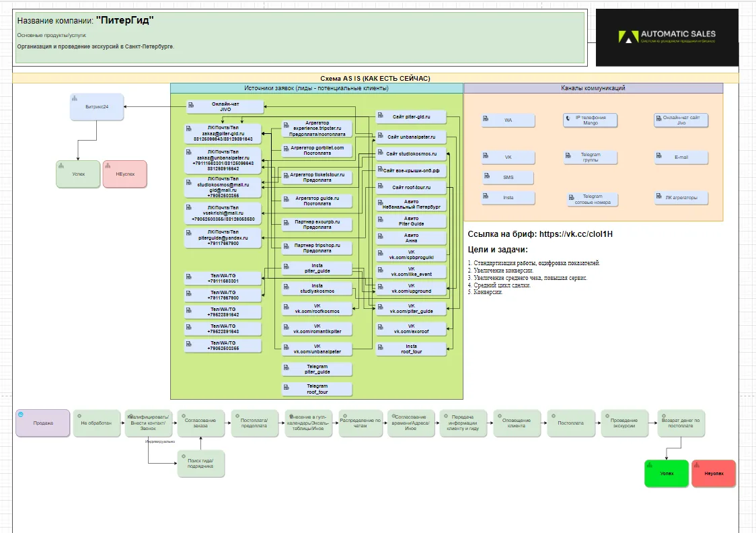Open the brief link vk.cc/cloI1H
This screenshot has width=756, height=533.
[x=576, y=234]
